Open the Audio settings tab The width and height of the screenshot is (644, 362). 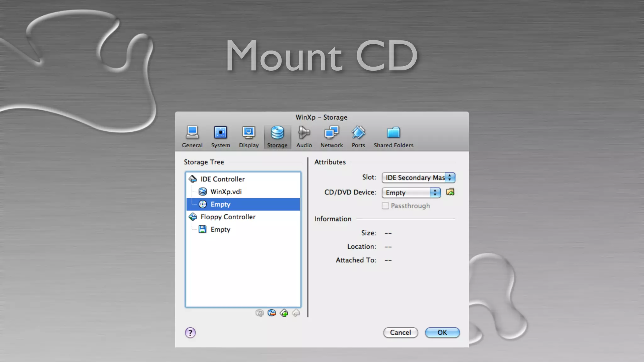pyautogui.click(x=304, y=137)
